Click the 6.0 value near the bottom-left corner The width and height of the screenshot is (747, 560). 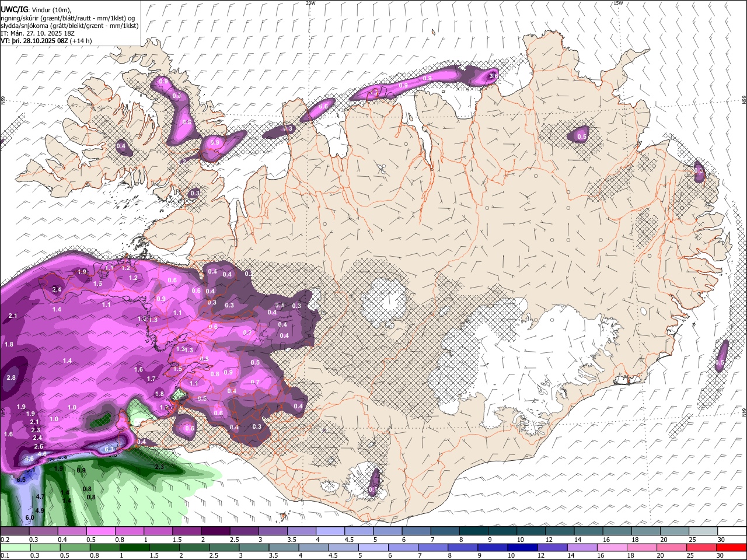click(x=30, y=517)
